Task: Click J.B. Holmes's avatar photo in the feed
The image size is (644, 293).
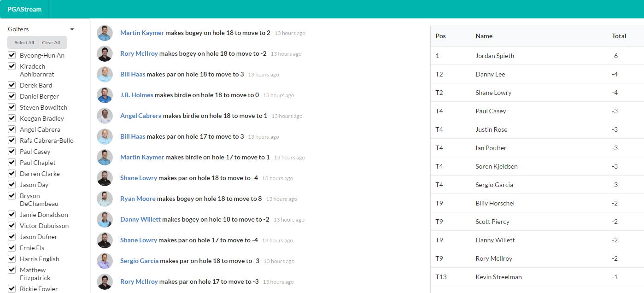Action: [105, 95]
